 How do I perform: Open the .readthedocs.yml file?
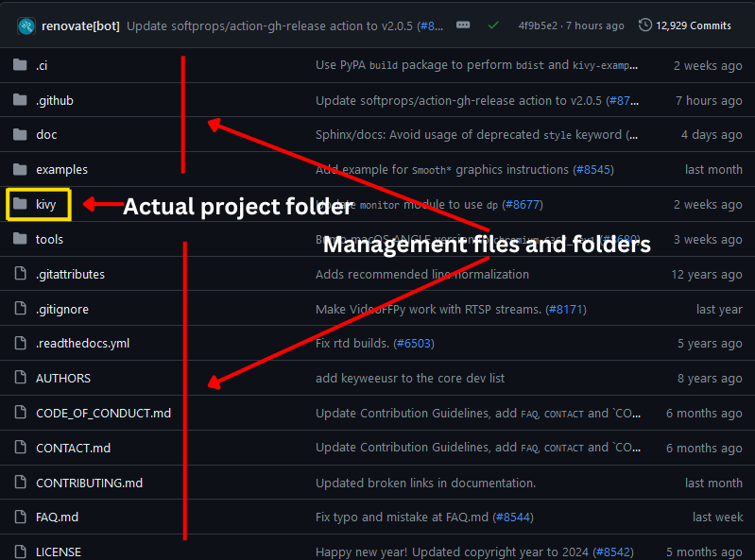point(83,344)
